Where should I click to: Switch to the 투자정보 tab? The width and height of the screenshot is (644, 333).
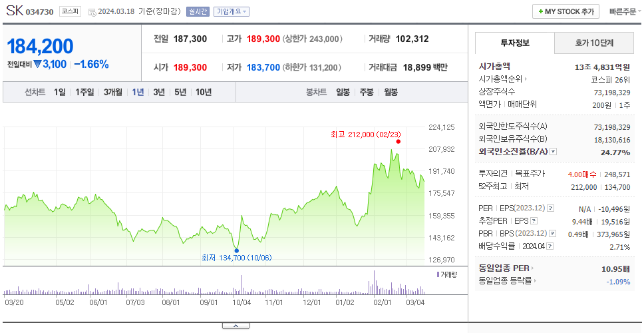(x=515, y=43)
